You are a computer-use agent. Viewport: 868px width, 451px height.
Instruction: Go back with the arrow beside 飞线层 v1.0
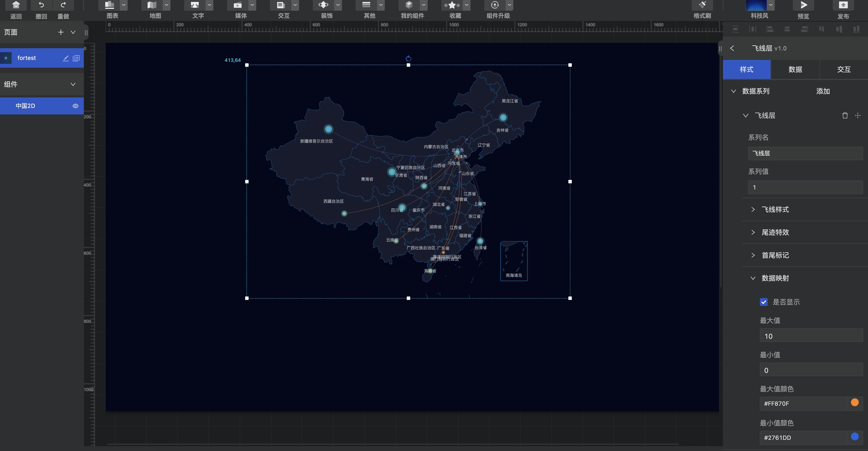[732, 48]
